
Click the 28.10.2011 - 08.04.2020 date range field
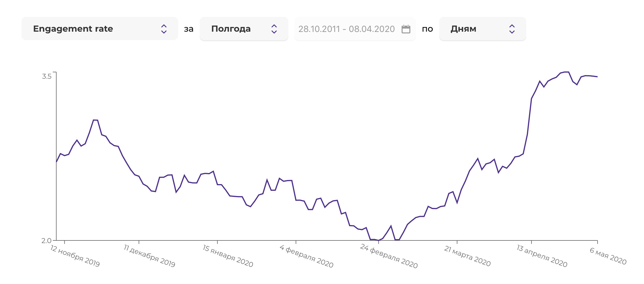coord(346,29)
